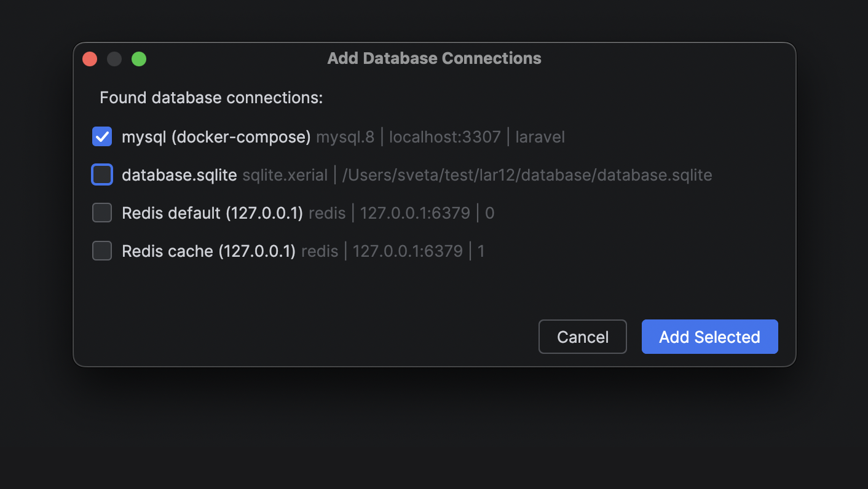Tick the Redis default (127.0.0.1) checkbox

tap(102, 213)
